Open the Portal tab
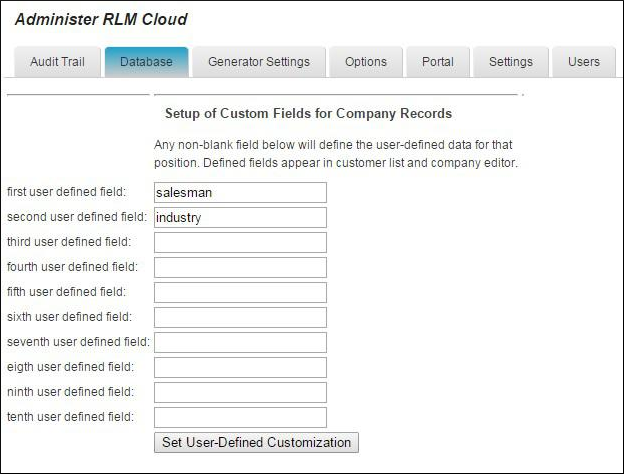 [x=438, y=62]
